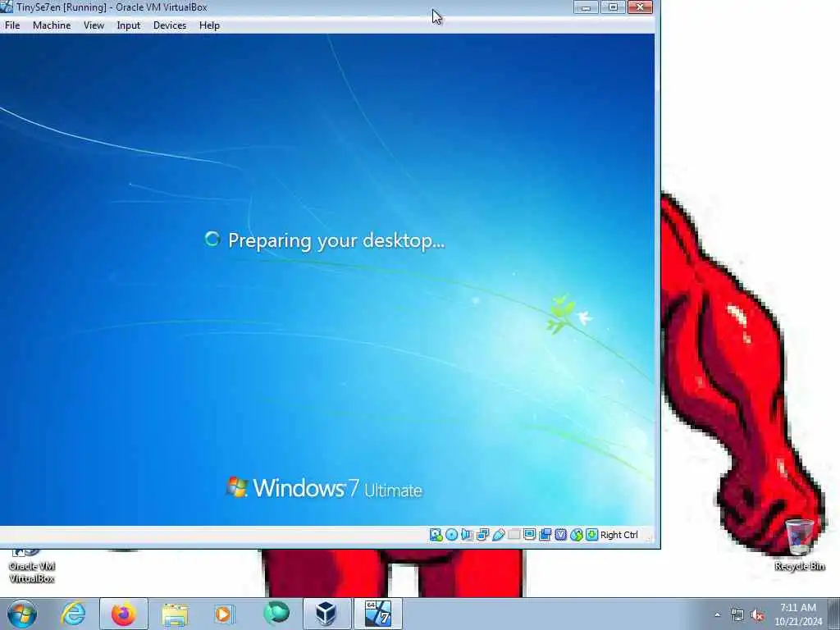This screenshot has width=840, height=630.
Task: Click the green round app icon on taskbar
Action: click(276, 614)
